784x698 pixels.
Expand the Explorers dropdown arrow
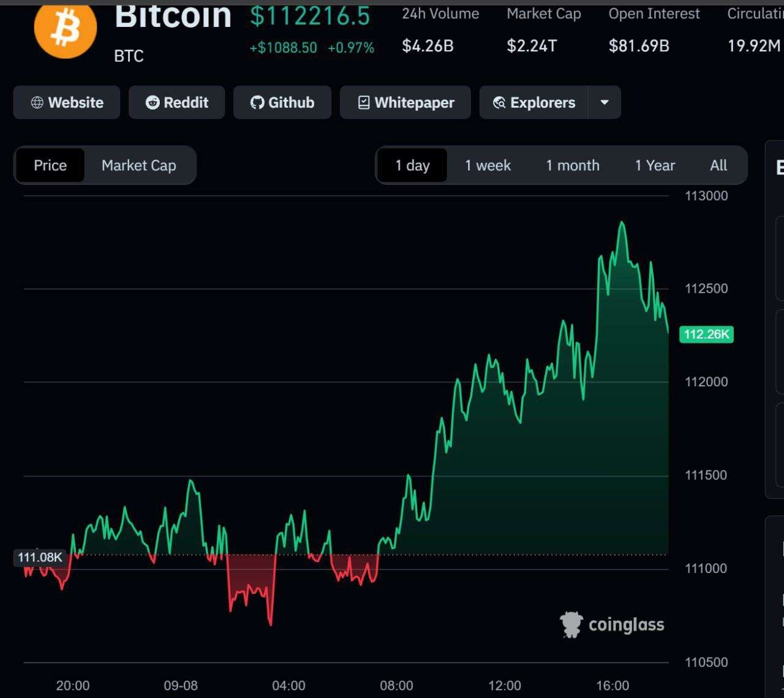coord(605,102)
